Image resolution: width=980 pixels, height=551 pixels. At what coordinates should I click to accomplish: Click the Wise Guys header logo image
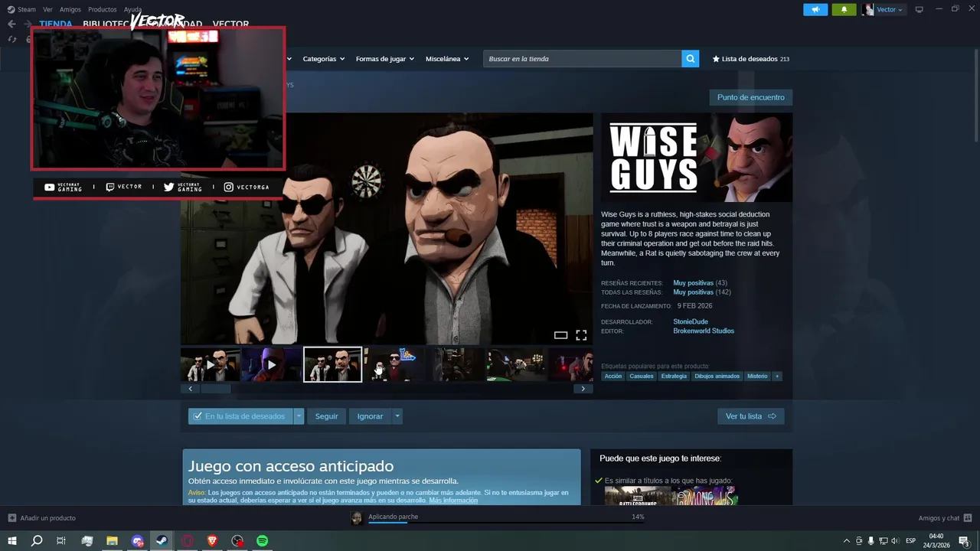[697, 158]
